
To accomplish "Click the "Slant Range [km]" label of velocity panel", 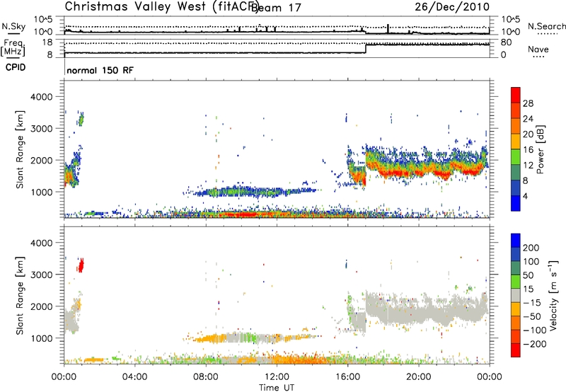I will click(x=20, y=295).
